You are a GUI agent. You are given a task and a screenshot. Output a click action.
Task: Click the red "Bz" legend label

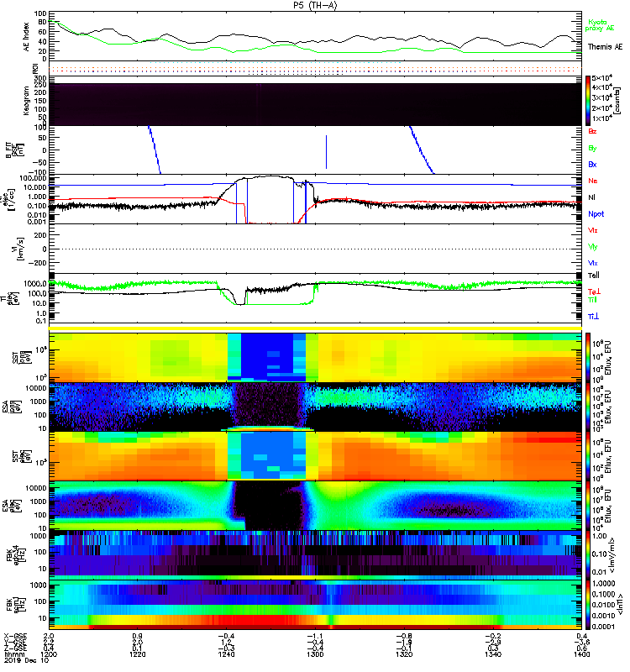[x=592, y=132]
